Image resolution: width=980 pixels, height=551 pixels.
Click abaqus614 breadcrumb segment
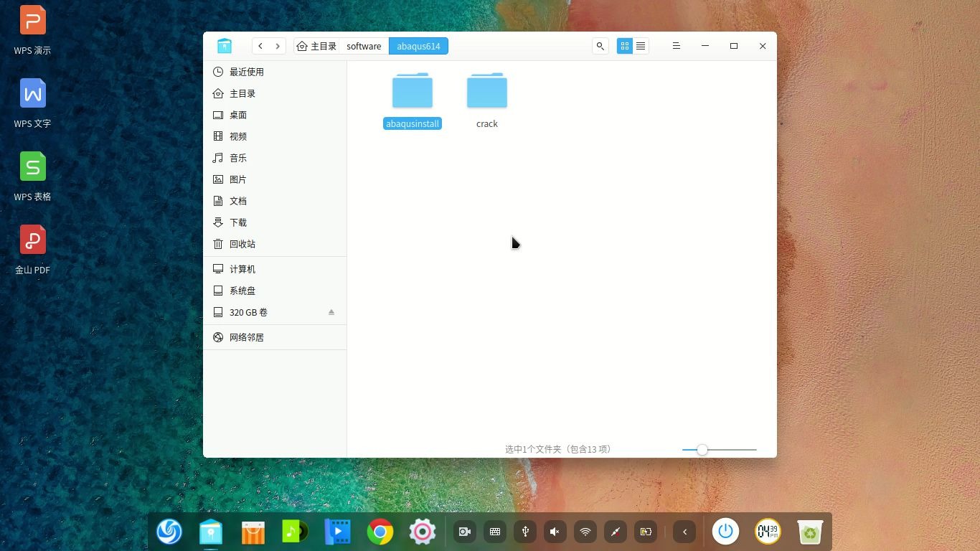pos(418,46)
